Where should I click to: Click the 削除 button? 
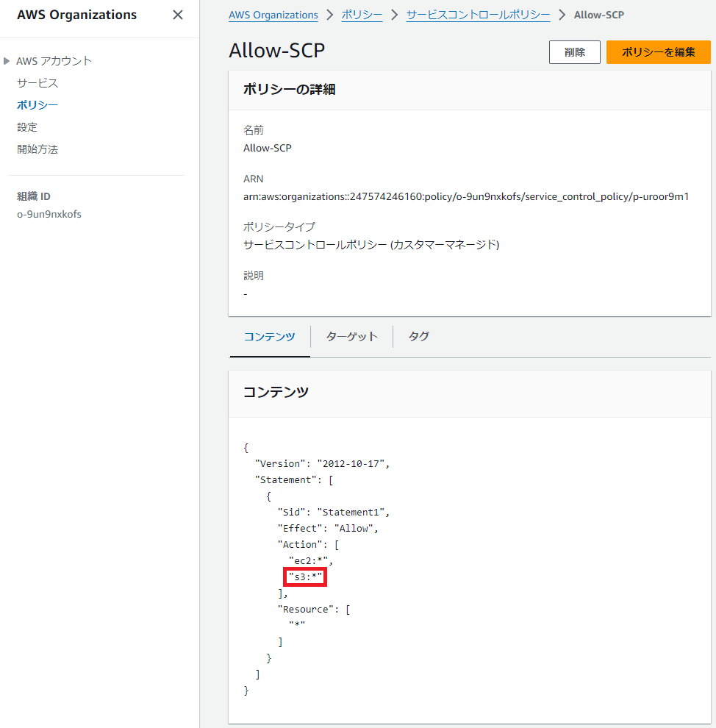[x=574, y=52]
